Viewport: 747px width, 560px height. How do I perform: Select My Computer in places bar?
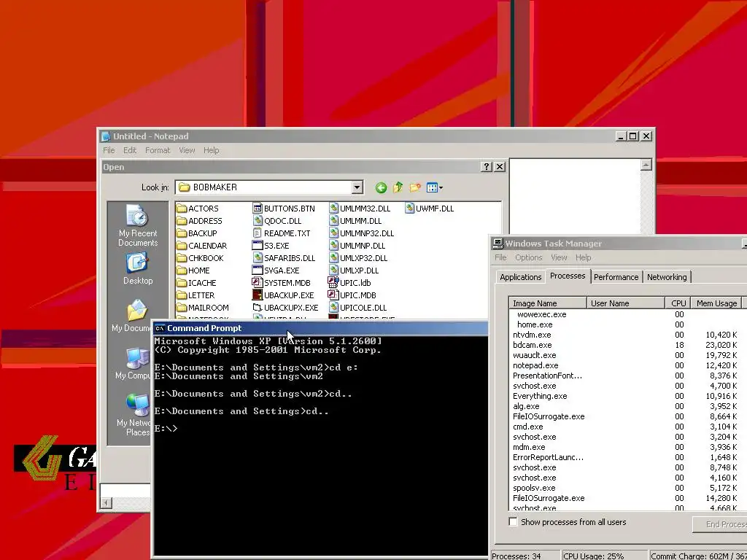click(x=133, y=363)
